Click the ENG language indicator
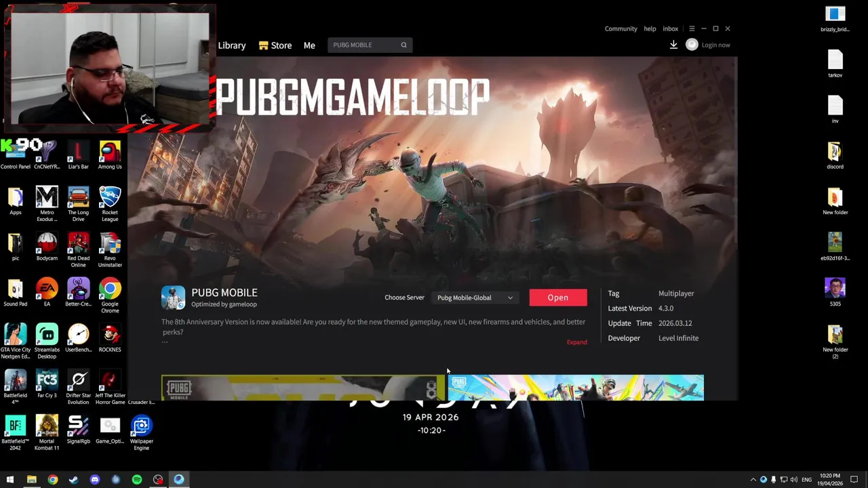 tap(806, 480)
